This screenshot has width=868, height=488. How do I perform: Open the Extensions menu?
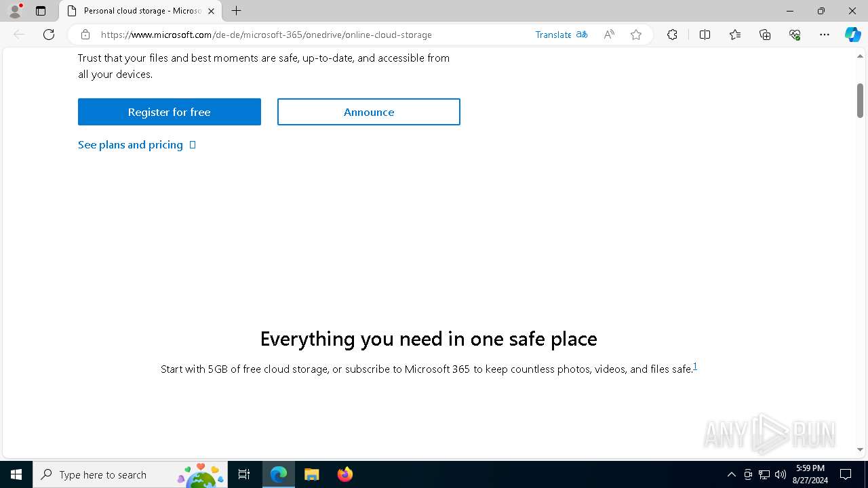point(672,35)
